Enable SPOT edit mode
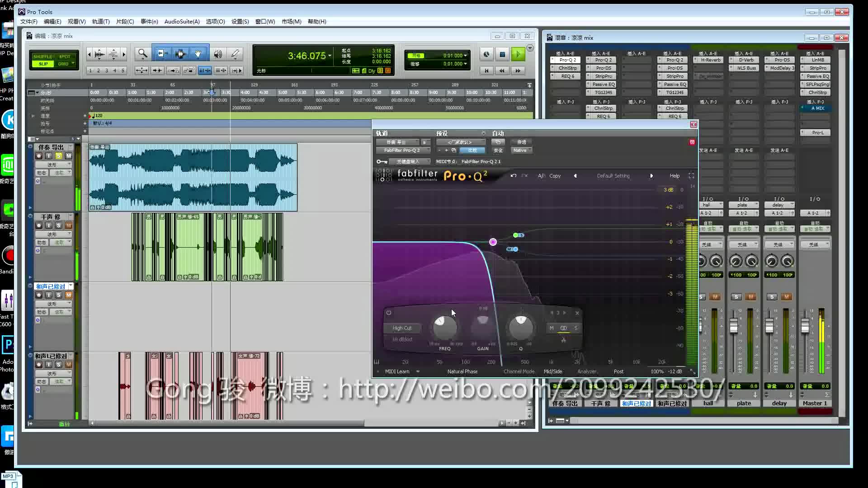Viewport: 868px width, 488px height. coord(65,56)
